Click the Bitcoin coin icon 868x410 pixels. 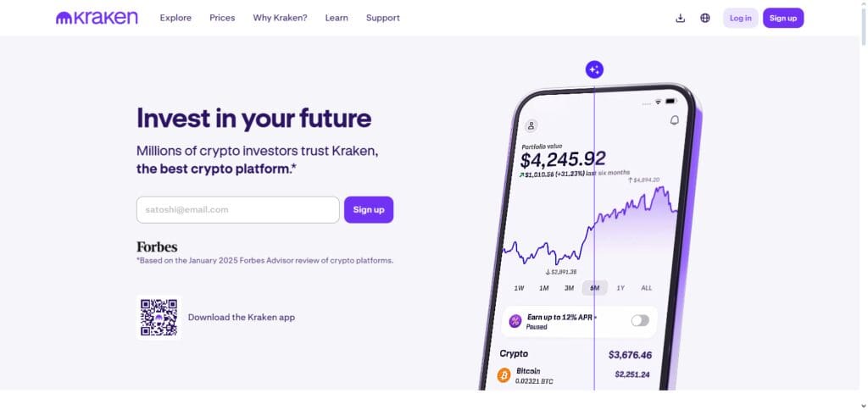(x=504, y=376)
